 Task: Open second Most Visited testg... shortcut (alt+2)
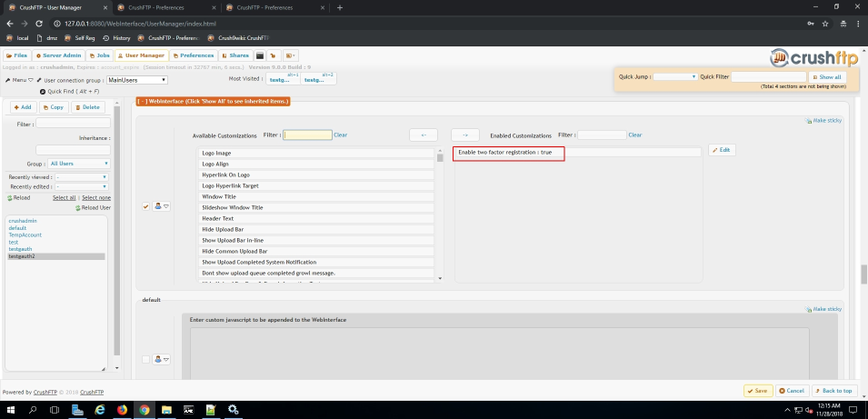tap(318, 79)
